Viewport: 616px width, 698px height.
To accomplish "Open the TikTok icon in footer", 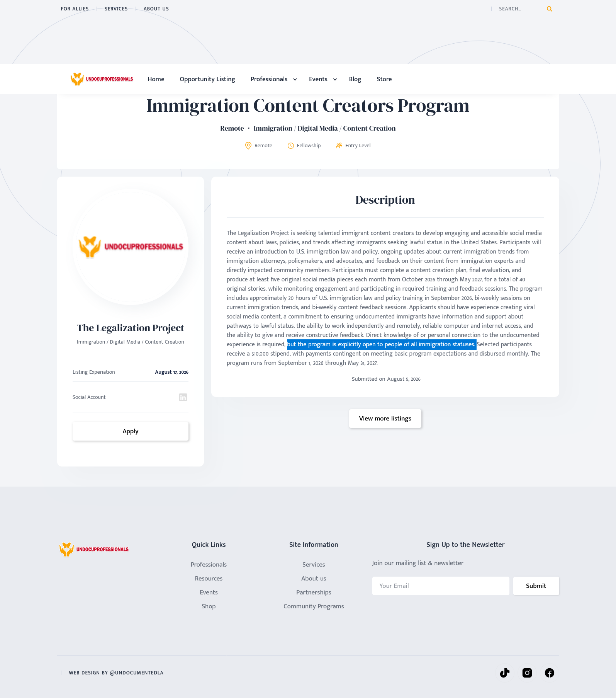I will pyautogui.click(x=505, y=673).
